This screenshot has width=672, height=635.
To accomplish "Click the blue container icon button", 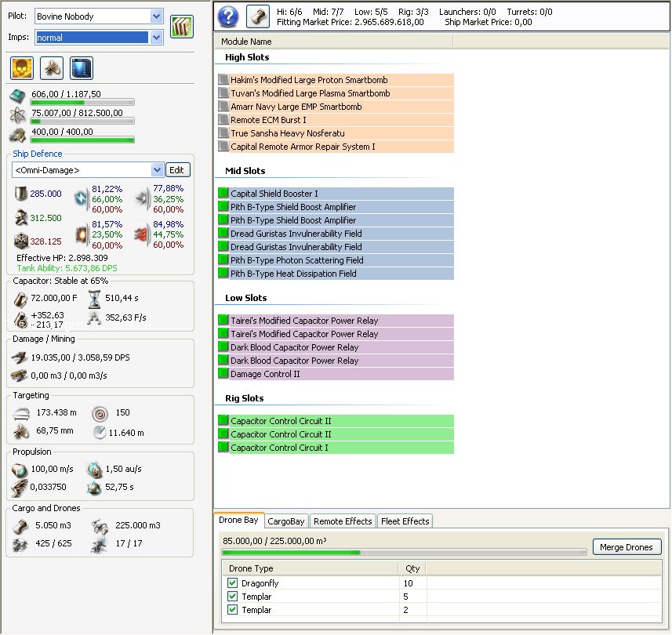I will point(81,68).
